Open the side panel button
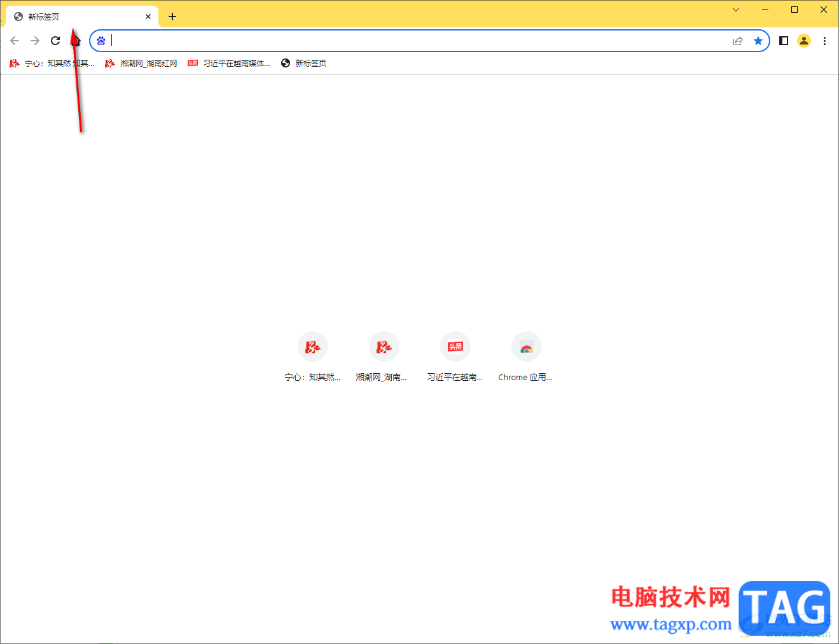Screen dimensions: 839x644 (x=784, y=41)
